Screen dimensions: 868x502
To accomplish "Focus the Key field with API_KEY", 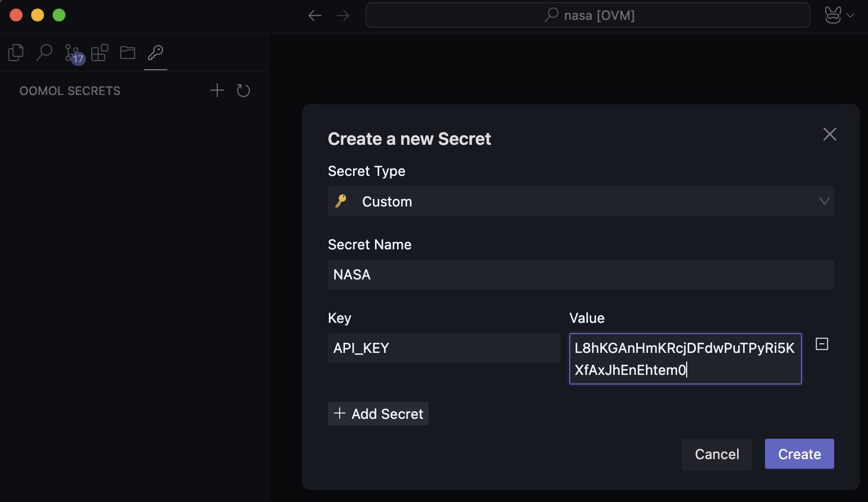I will pyautogui.click(x=444, y=348).
